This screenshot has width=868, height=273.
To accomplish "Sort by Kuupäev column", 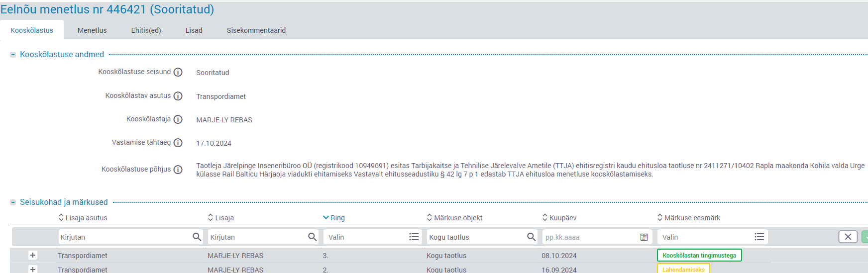I will coord(559,218).
